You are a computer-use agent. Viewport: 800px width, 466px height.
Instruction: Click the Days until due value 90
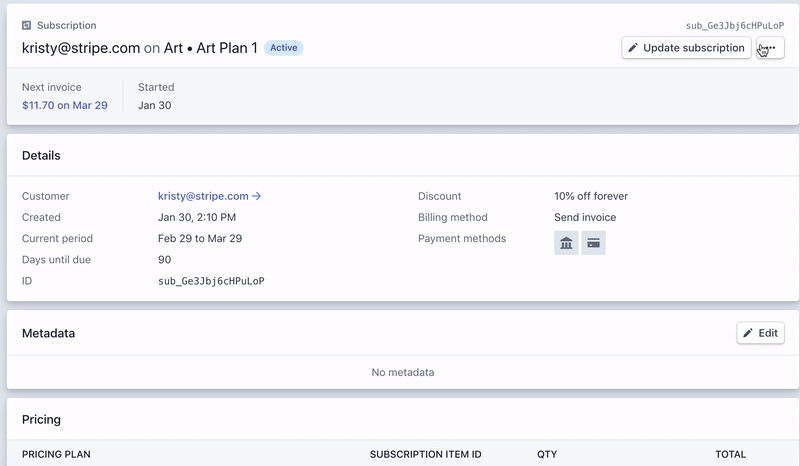(164, 259)
